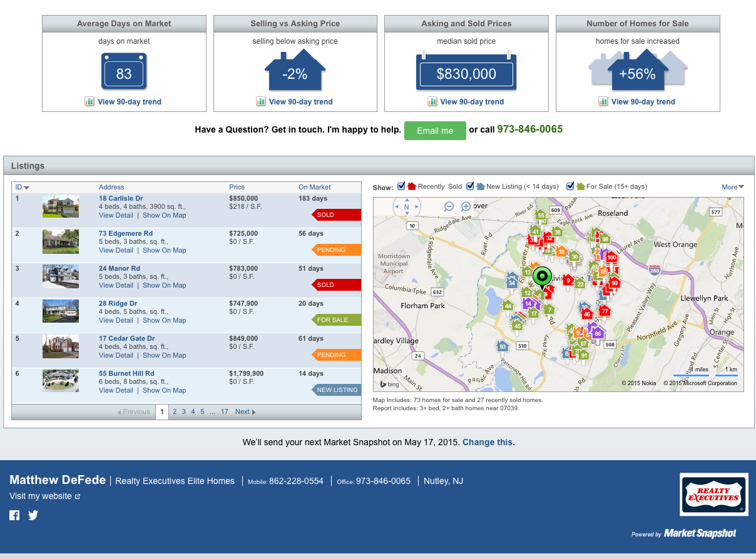This screenshot has width=756, height=559.
Task: Click the chart icon under Number of Homes for Sale
Action: coord(603,101)
